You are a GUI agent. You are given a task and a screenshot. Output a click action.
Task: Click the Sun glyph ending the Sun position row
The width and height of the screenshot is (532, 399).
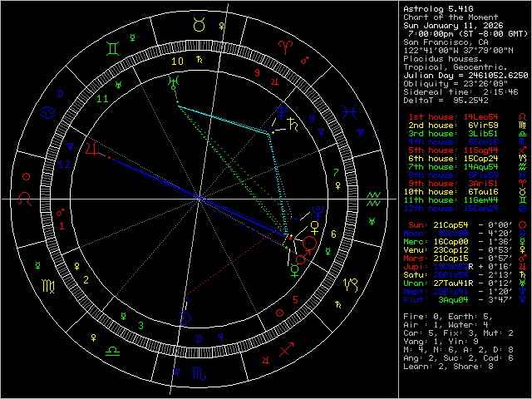523,225
